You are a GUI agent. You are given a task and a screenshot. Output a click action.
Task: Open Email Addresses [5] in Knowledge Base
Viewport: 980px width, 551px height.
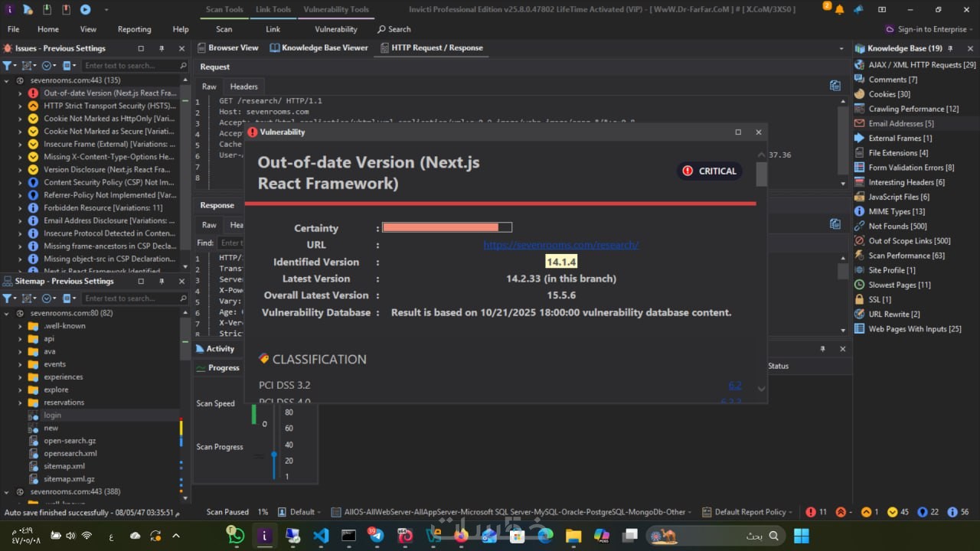(900, 123)
